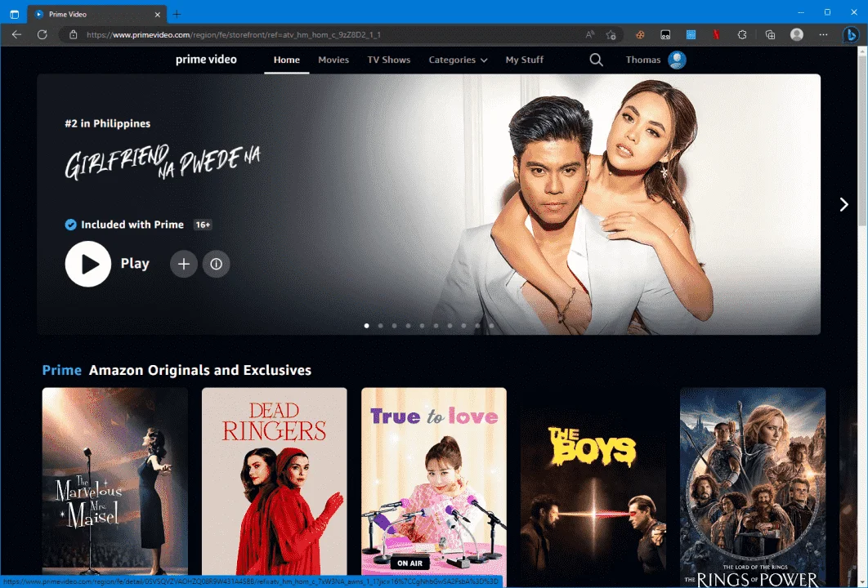868x588 pixels.
Task: Click the Thomas profile name
Action: (642, 60)
